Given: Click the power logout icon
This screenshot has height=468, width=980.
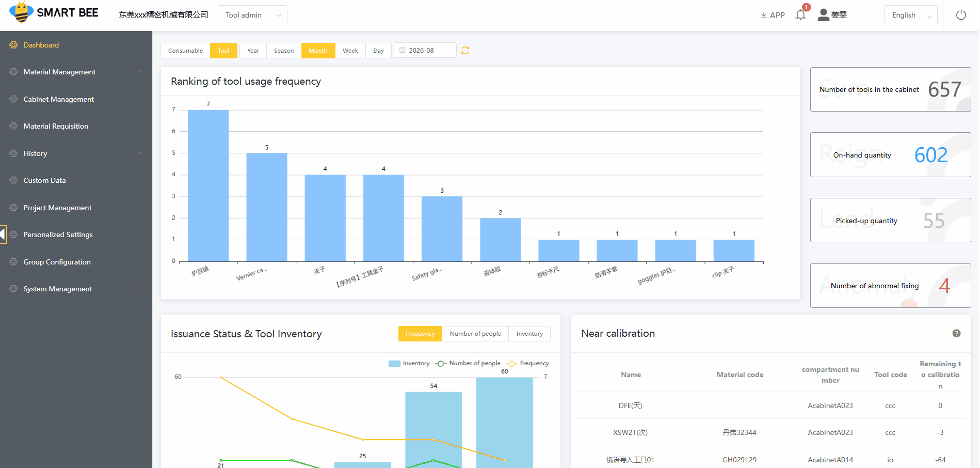Looking at the screenshot, I should (x=961, y=15).
